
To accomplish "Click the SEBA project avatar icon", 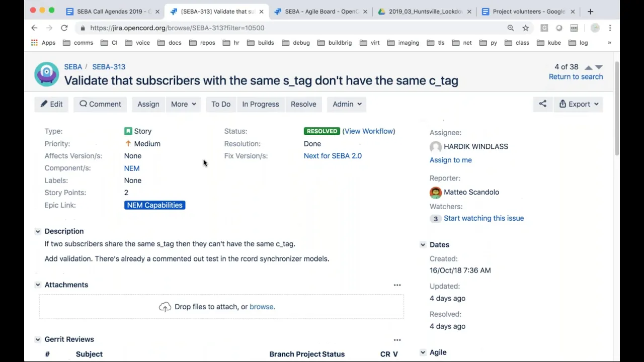I will (46, 74).
